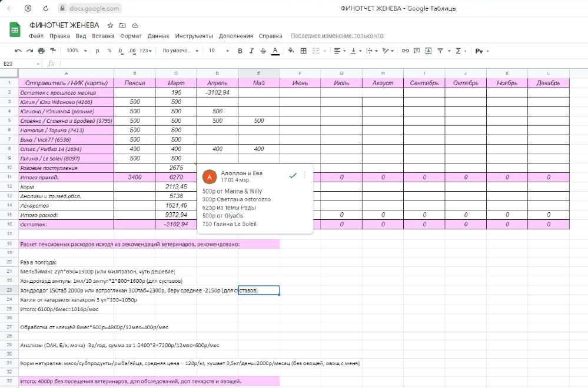The width and height of the screenshot is (588, 388).
Task: Select the paint format roller tool
Action: pos(52,51)
